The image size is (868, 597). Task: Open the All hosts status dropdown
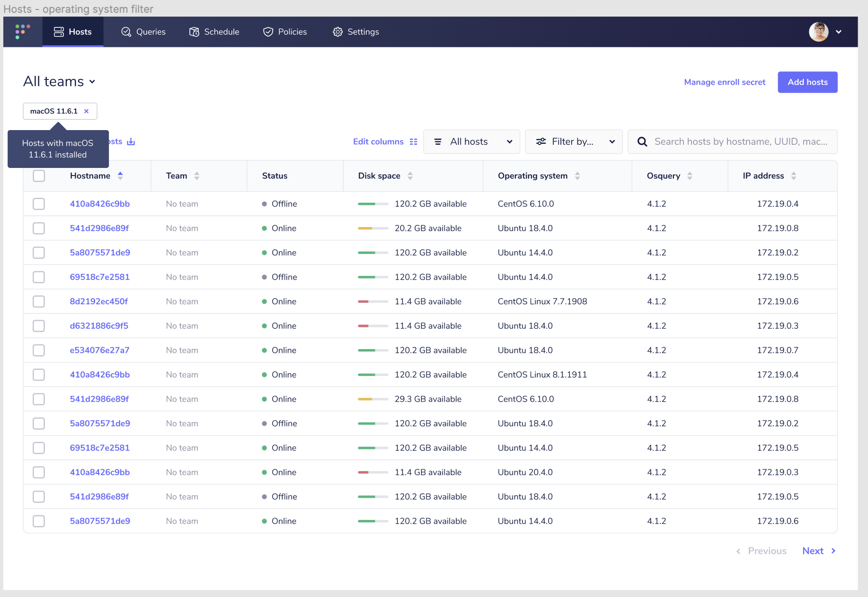pos(471,141)
